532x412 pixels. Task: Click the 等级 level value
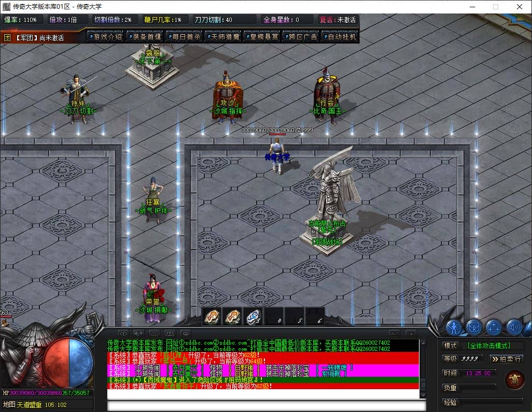point(470,359)
